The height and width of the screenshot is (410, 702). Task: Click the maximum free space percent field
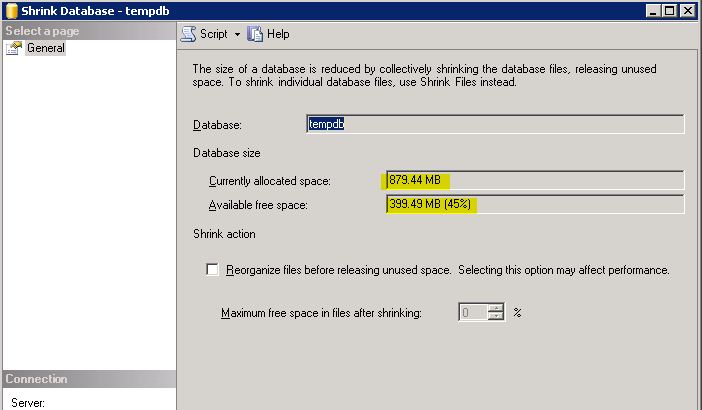tap(472, 312)
